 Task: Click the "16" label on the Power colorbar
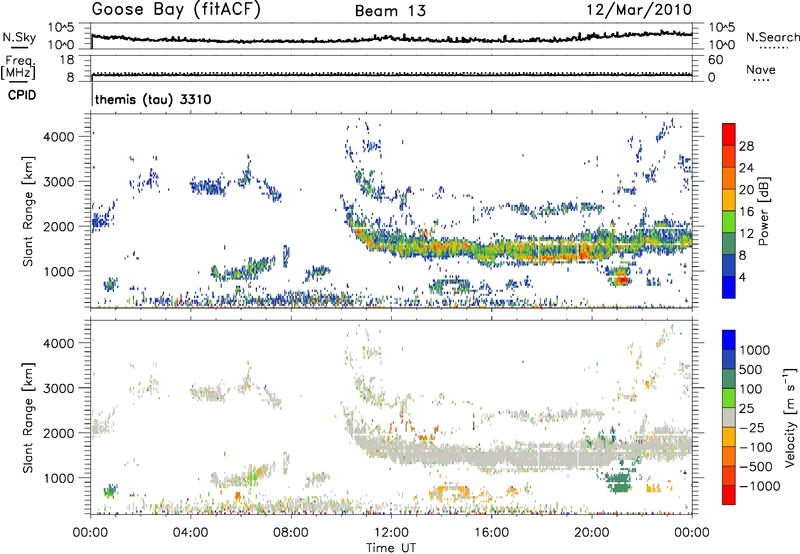[746, 211]
